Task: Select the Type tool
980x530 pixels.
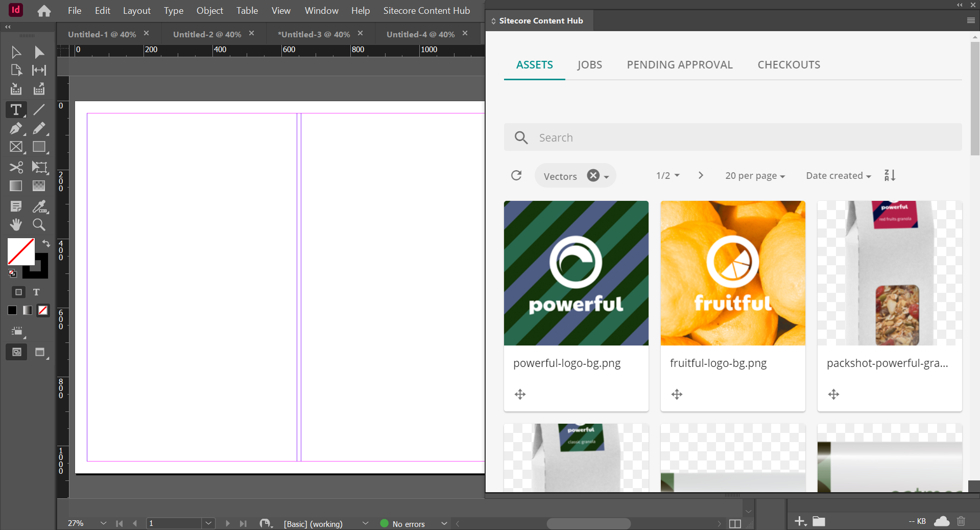Action: pyautogui.click(x=16, y=110)
